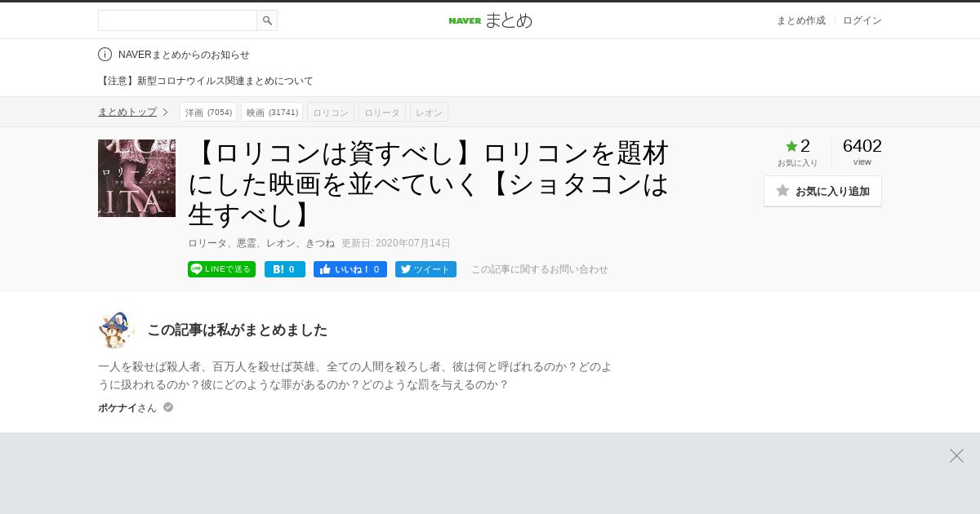Click the ロリータ、悪霊、レオン、きつね keywords text
Viewport: 980px width, 514px height.
pos(261,243)
